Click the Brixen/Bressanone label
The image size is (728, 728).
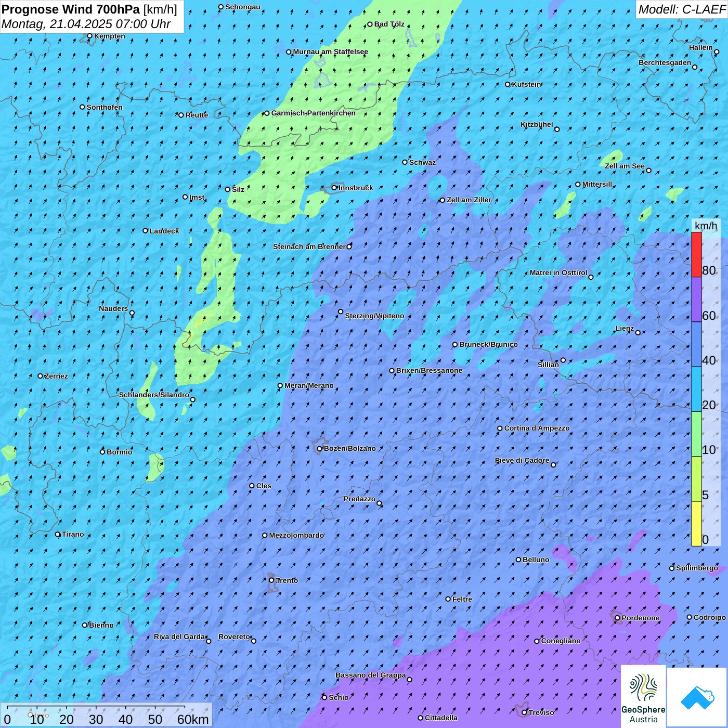click(x=429, y=370)
